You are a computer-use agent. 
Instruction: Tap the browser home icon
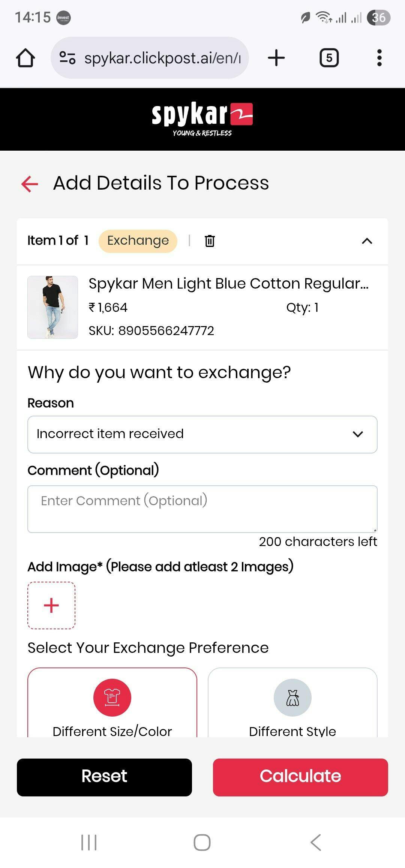click(x=25, y=58)
